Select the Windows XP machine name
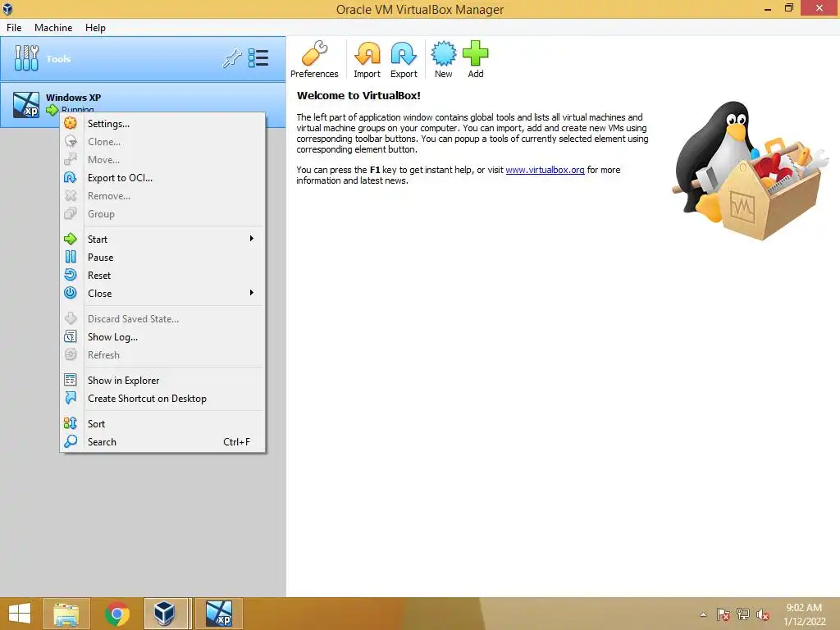This screenshot has width=840, height=630. click(x=73, y=98)
